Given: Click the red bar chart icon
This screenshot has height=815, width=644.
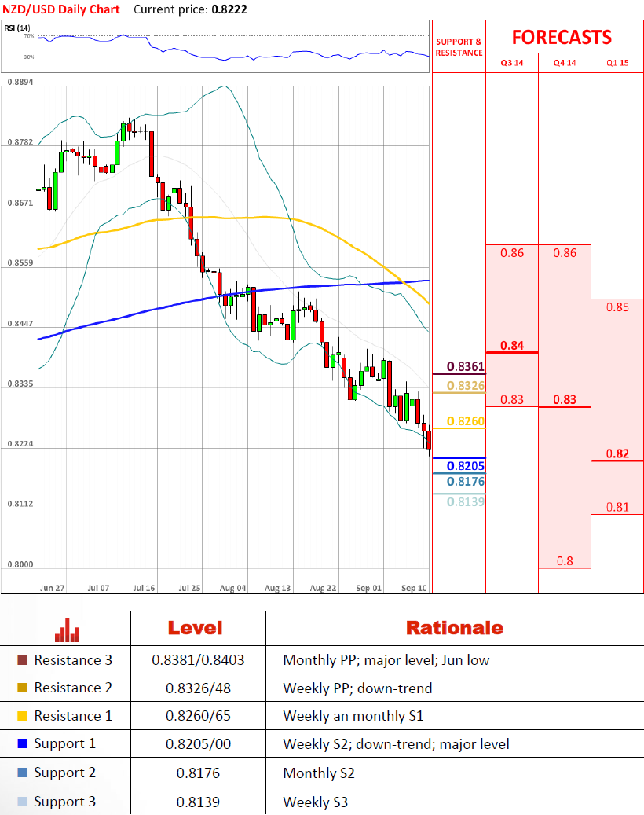Looking at the screenshot, I should [x=67, y=630].
